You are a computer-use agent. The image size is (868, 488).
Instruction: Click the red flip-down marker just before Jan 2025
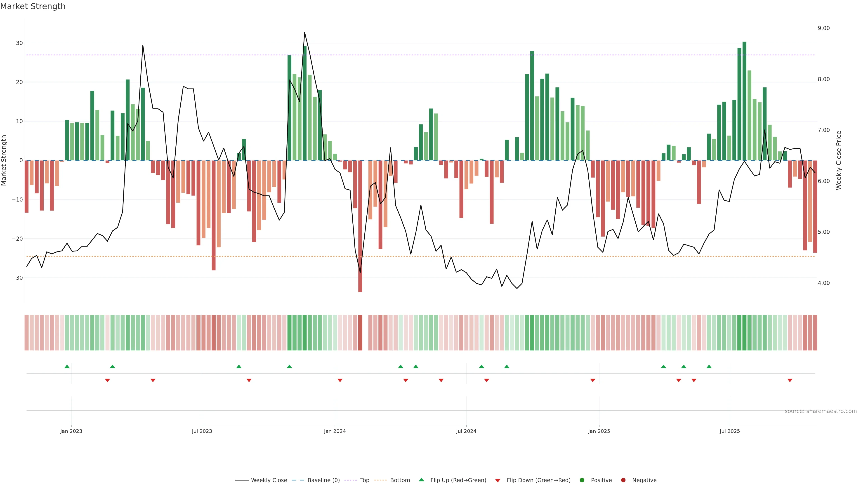pos(593,380)
